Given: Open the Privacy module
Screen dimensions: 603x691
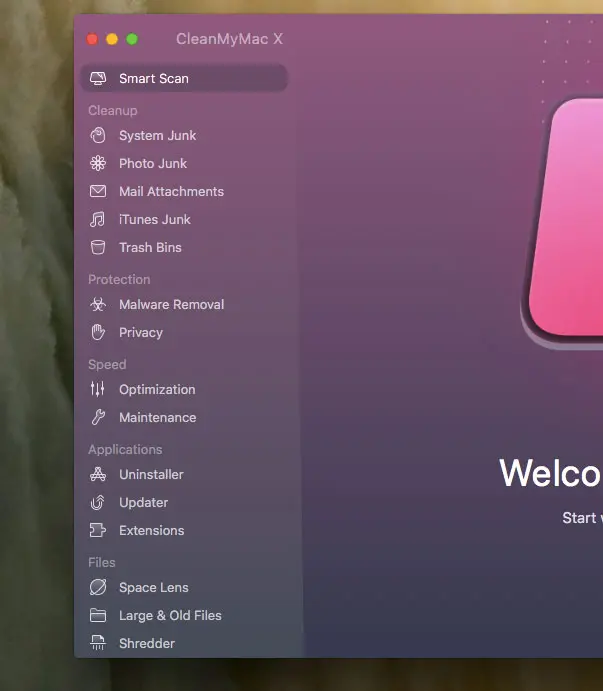Looking at the screenshot, I should 141,332.
